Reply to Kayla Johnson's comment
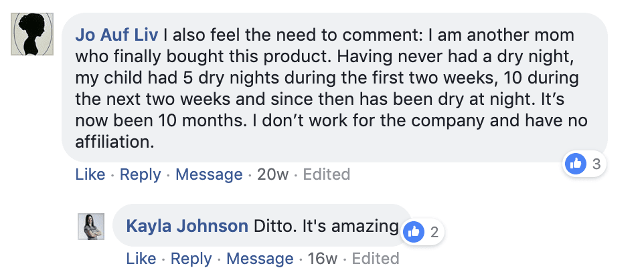Screen dimensions: 644x274 [x=191, y=259]
